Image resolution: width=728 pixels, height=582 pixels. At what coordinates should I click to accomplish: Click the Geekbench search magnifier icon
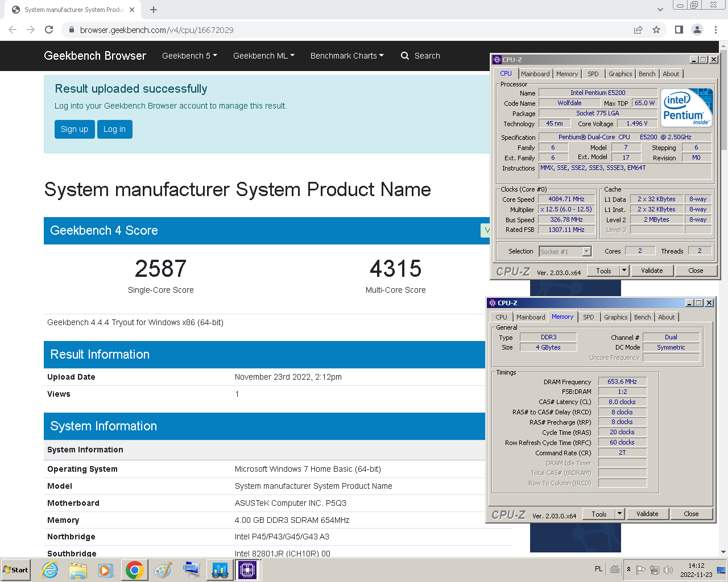click(x=405, y=56)
